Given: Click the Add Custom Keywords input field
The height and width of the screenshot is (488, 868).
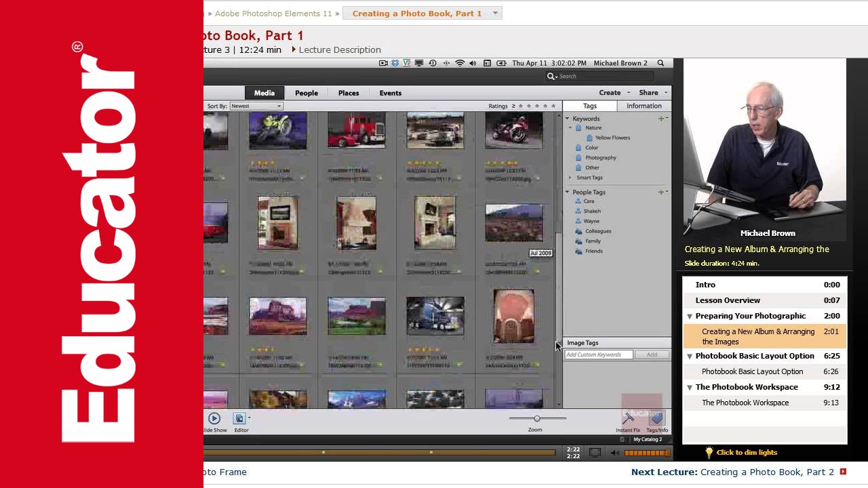Looking at the screenshot, I should coord(599,354).
